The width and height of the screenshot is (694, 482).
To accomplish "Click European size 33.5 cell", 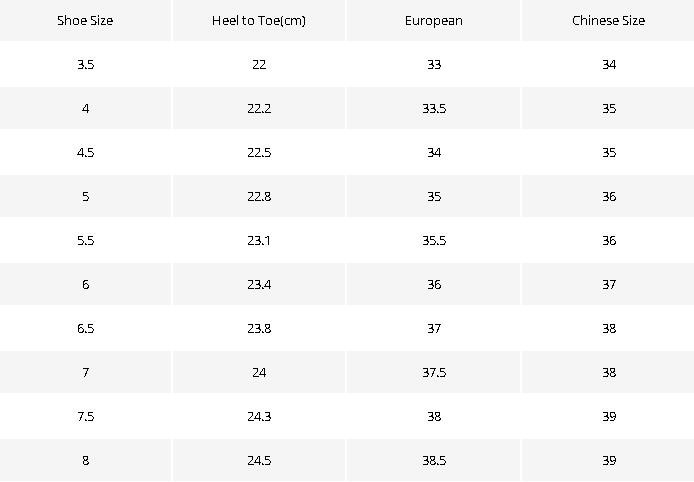I will tap(434, 108).
